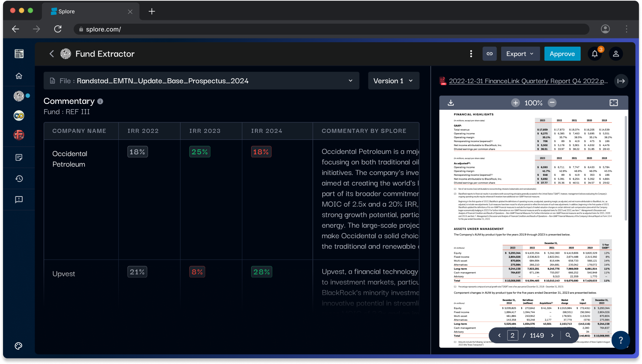Select the Upvest company name
This screenshot has width=642, height=364.
click(64, 274)
